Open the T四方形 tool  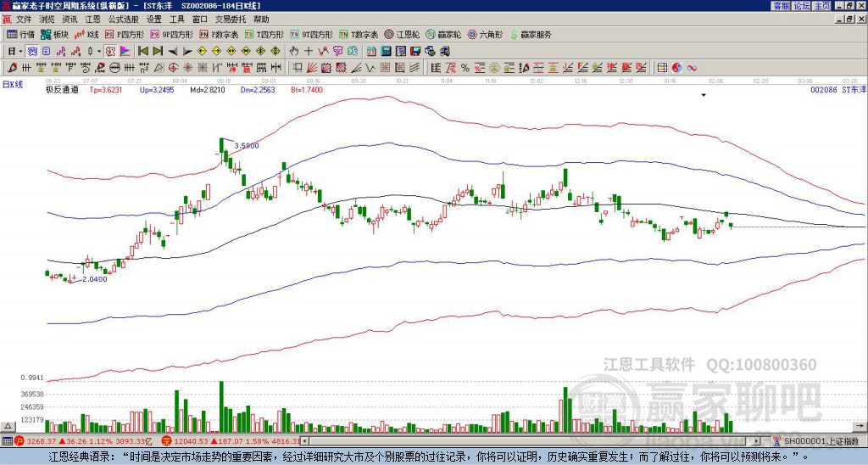[x=264, y=34]
